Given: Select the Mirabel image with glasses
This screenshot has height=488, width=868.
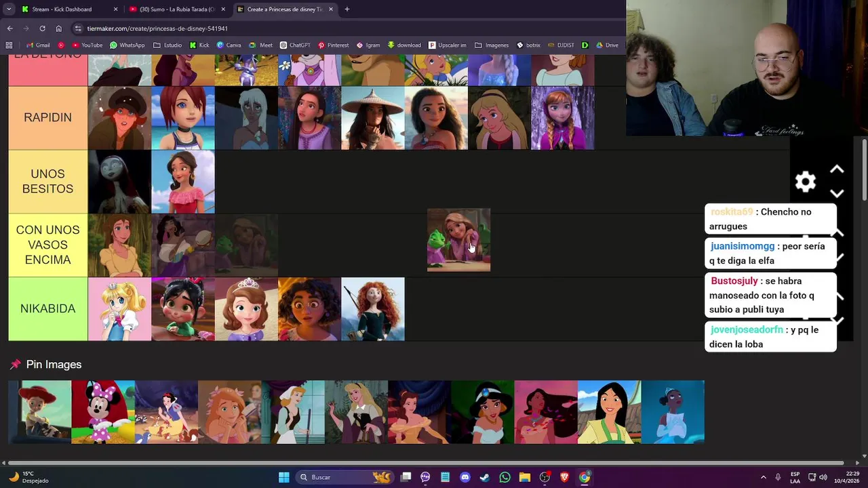Looking at the screenshot, I should pyautogui.click(x=309, y=309).
